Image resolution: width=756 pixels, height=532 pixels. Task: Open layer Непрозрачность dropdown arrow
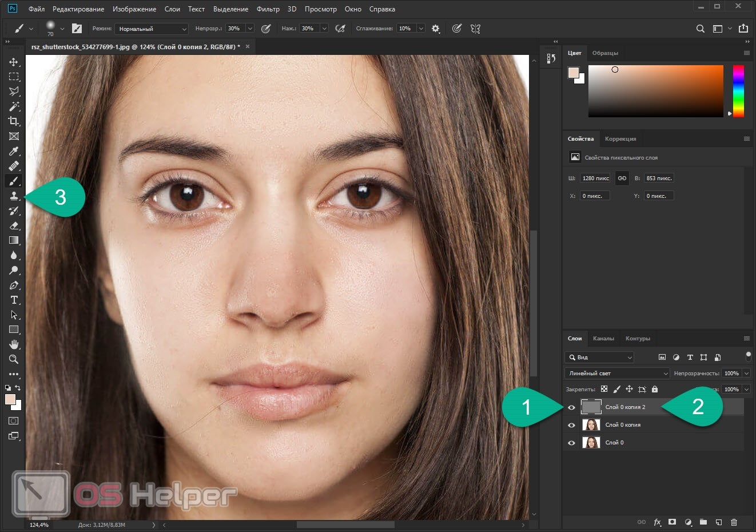pos(747,373)
